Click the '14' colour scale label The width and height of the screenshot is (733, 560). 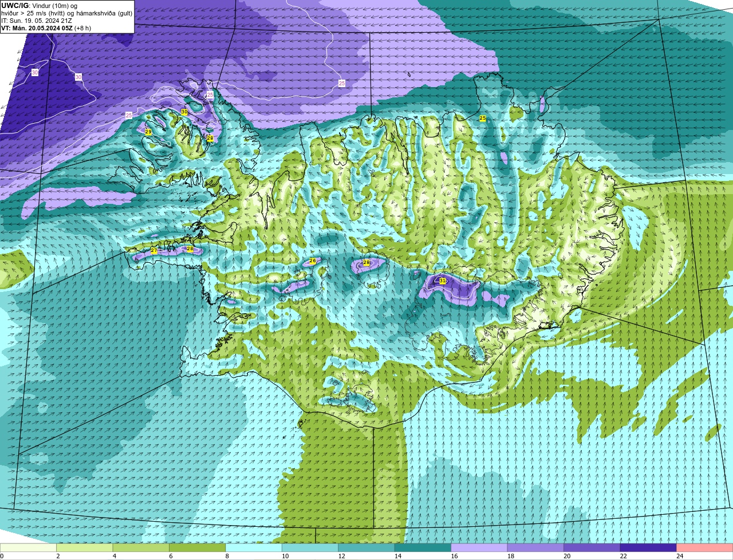398,556
